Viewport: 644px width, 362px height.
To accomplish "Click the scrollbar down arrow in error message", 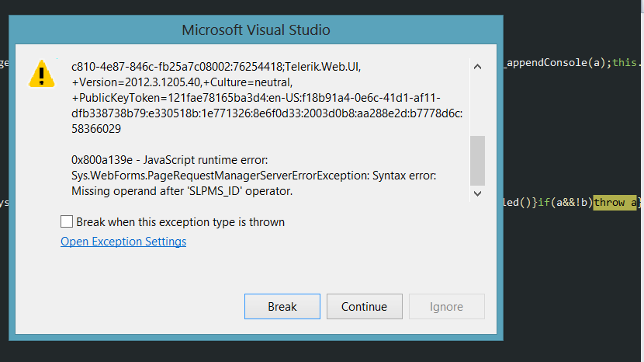I will [477, 193].
